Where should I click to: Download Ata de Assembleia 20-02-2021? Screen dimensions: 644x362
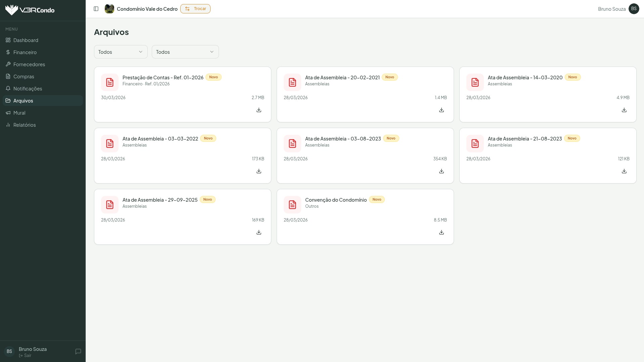click(441, 110)
